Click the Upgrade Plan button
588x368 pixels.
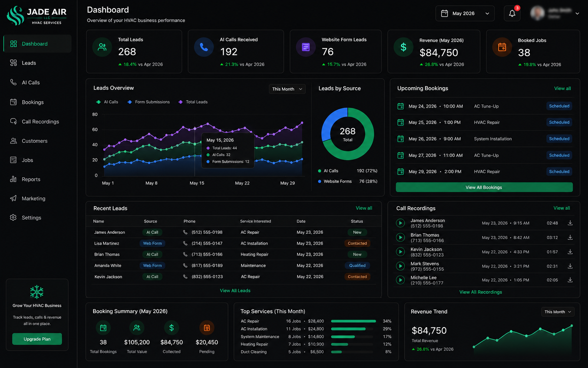(37, 339)
